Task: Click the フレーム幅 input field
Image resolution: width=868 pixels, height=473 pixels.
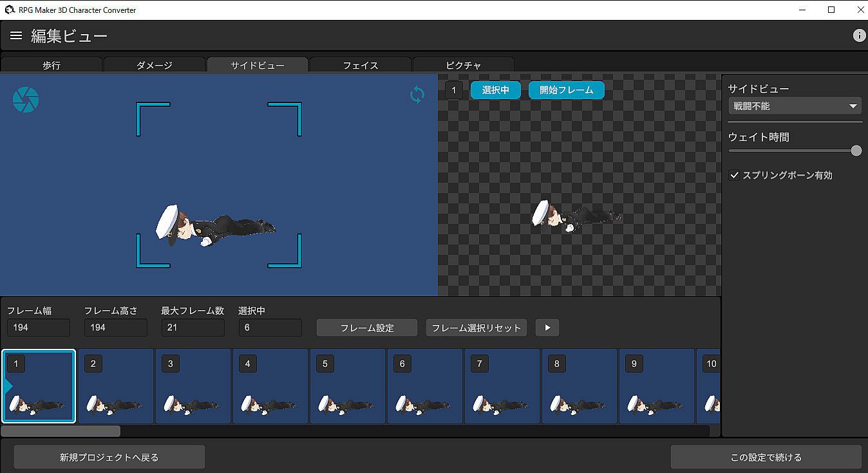Action: click(39, 328)
